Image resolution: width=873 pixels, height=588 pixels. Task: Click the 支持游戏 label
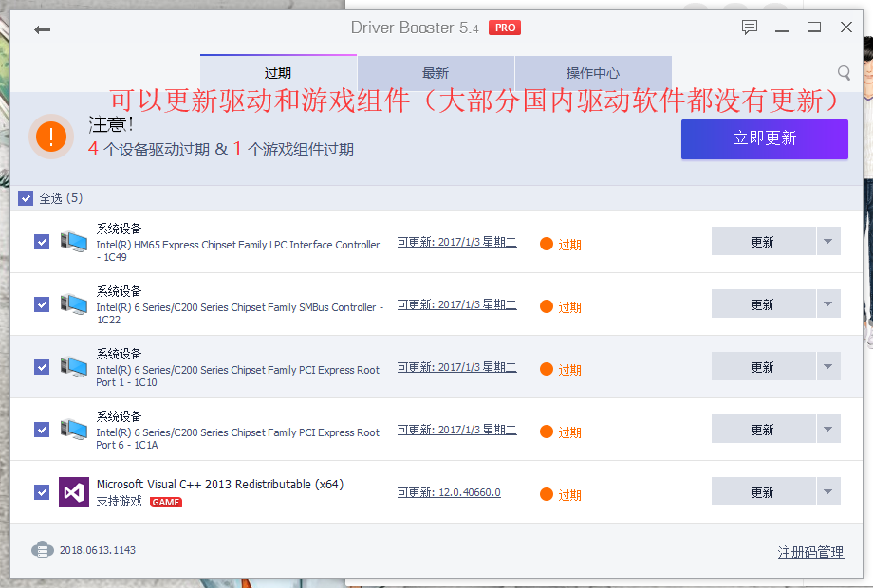120,501
